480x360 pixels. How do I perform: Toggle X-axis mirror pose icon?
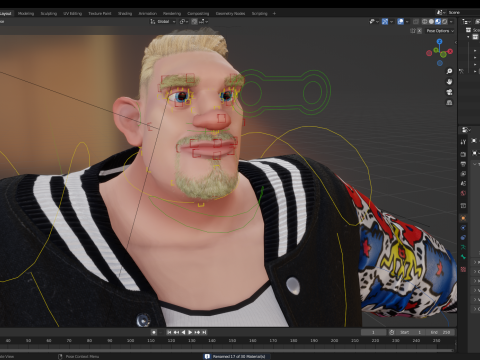[419, 31]
